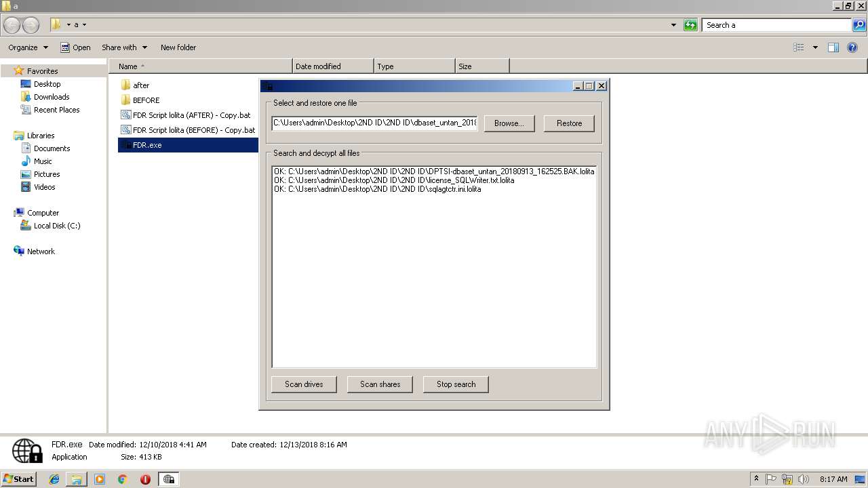Click the Libraries group
The image size is (868, 488).
point(40,136)
